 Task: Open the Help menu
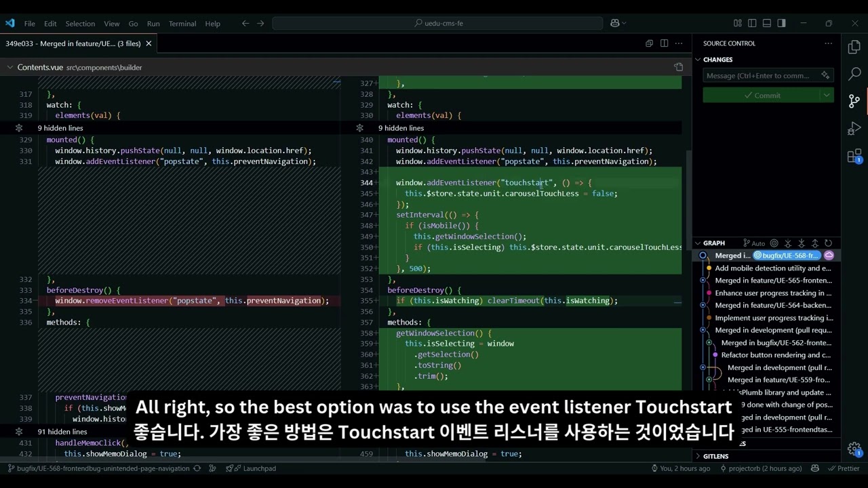click(x=213, y=23)
